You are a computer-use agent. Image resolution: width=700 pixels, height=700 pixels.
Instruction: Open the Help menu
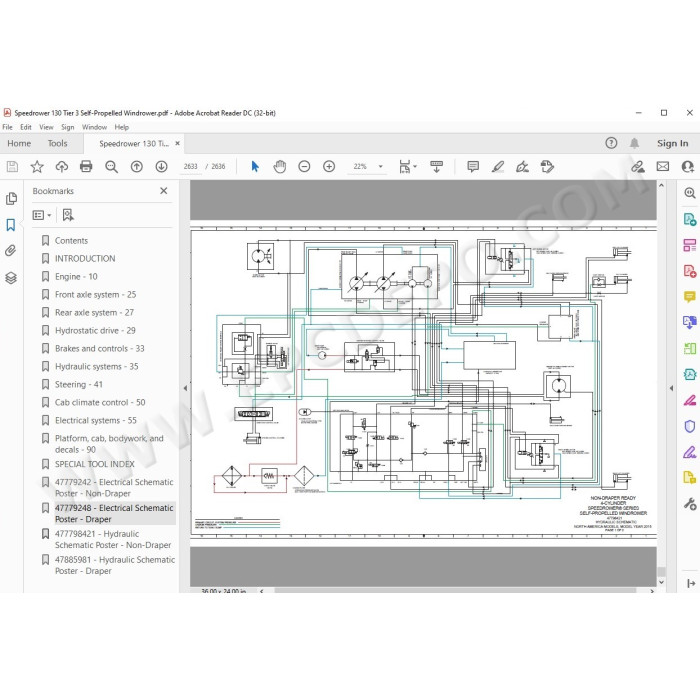point(121,127)
